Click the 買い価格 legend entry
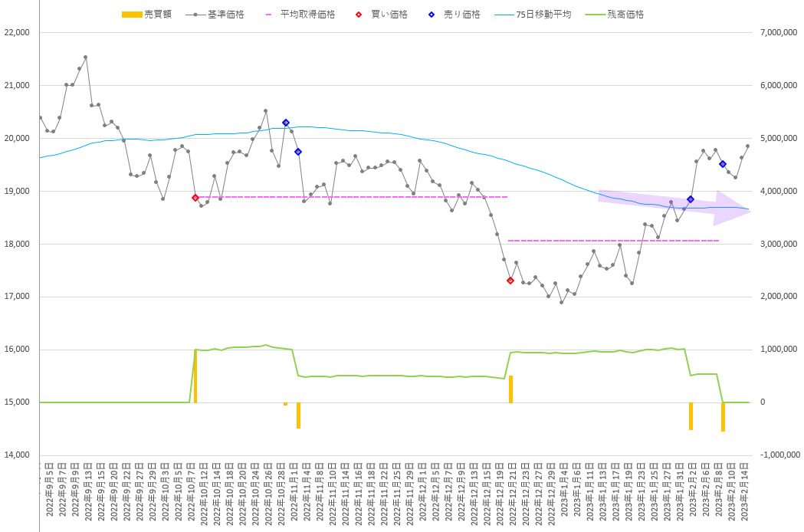804x532 pixels. click(382, 15)
